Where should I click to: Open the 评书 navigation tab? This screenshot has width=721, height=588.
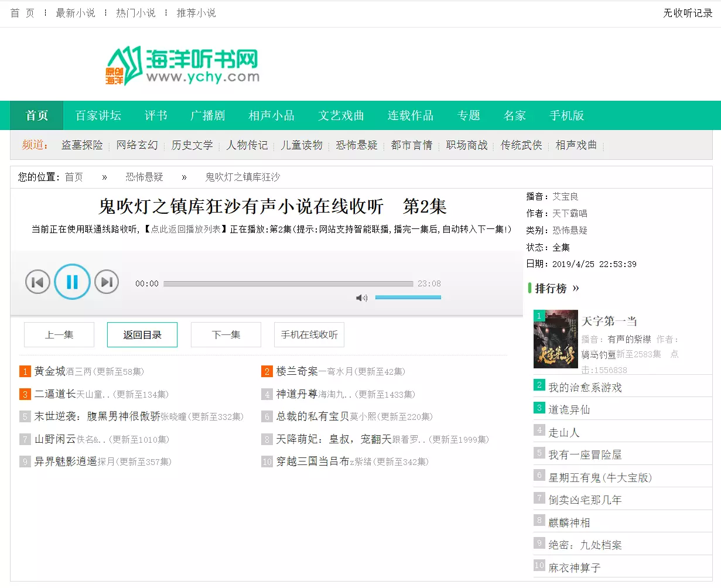pos(156,115)
